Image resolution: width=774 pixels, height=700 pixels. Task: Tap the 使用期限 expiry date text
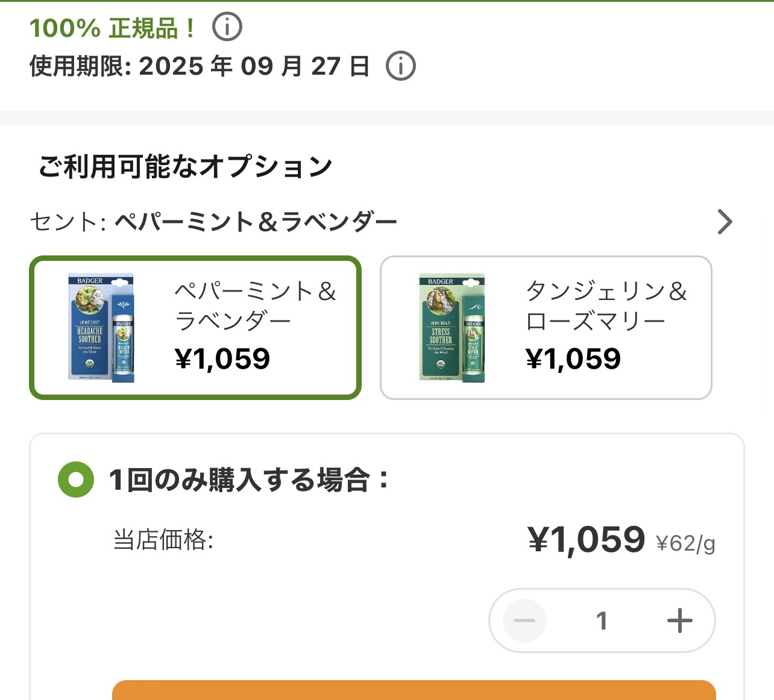(200, 66)
